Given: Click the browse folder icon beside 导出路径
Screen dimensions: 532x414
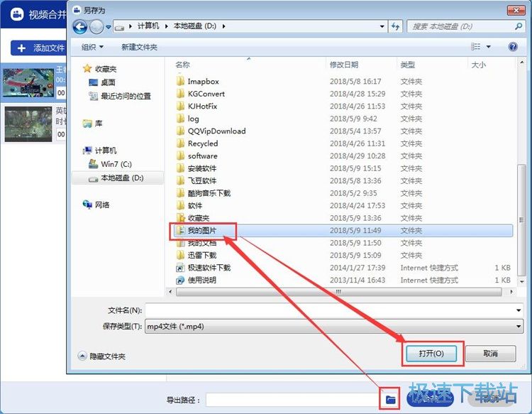Looking at the screenshot, I should coord(391,399).
